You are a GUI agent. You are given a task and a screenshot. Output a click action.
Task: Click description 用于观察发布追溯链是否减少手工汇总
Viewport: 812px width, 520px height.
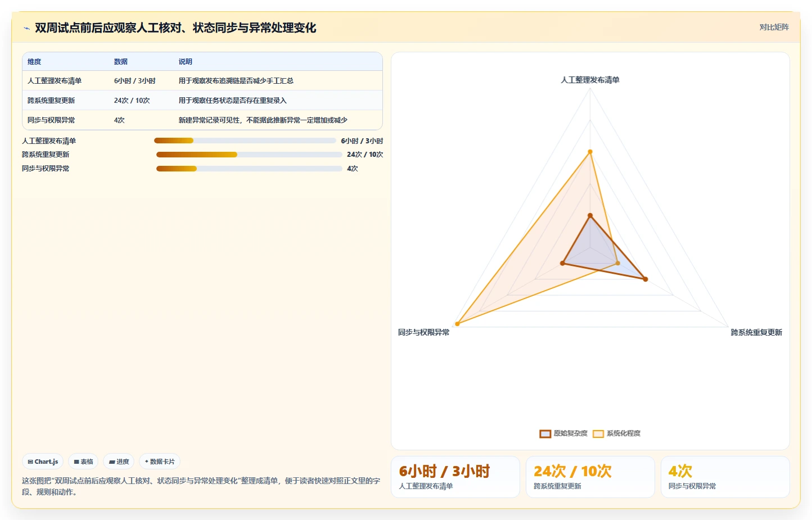click(236, 81)
